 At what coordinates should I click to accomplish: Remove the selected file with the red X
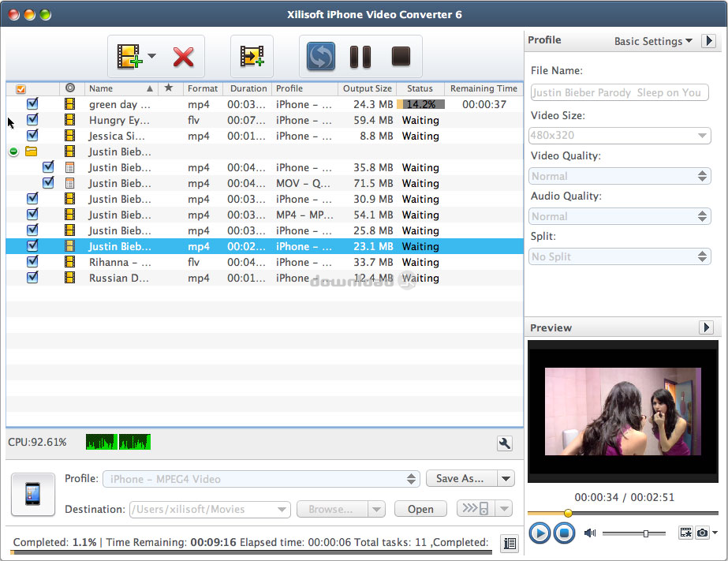point(184,57)
